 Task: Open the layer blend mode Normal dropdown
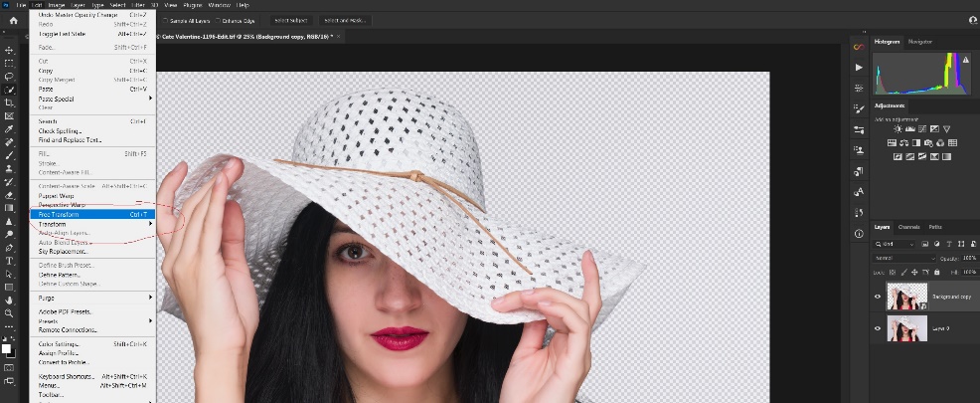pyautogui.click(x=904, y=258)
